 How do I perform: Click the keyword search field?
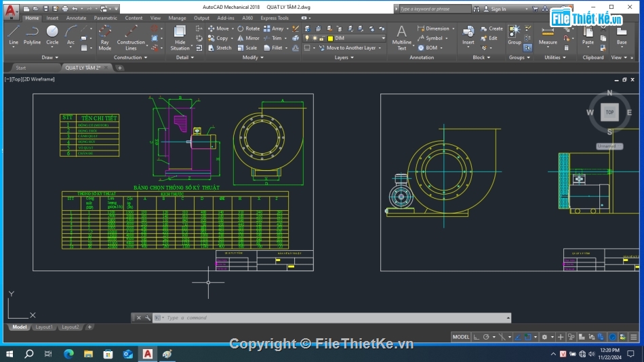click(435, 9)
